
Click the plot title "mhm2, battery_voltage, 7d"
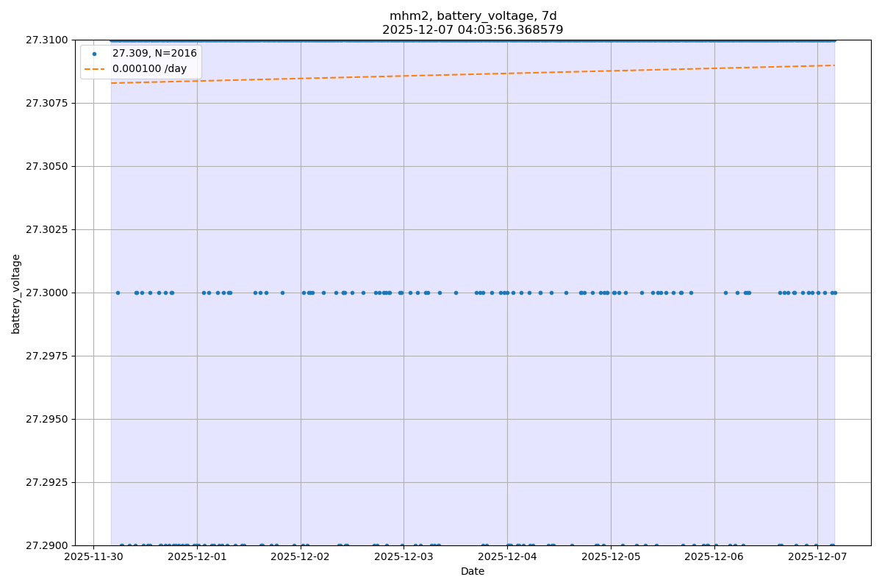(x=473, y=16)
